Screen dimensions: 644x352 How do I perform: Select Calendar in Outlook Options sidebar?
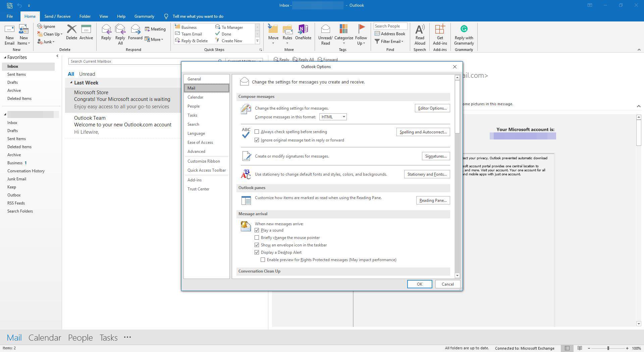pyautogui.click(x=206, y=97)
